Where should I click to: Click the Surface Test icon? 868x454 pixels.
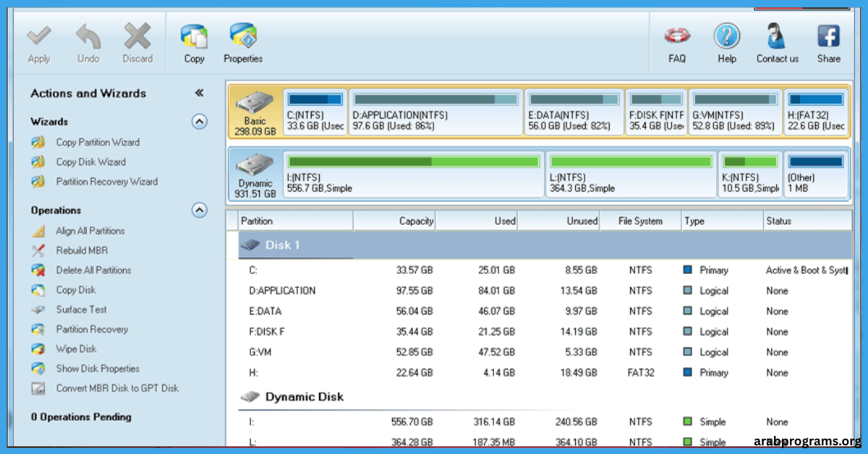(x=38, y=309)
